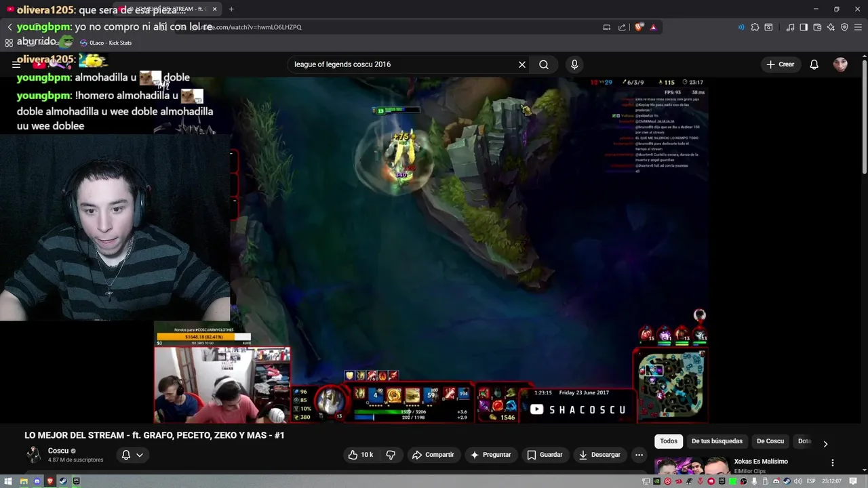Open the Brave Shields lion icon
Screen dimensions: 868x488
[x=639, y=27]
